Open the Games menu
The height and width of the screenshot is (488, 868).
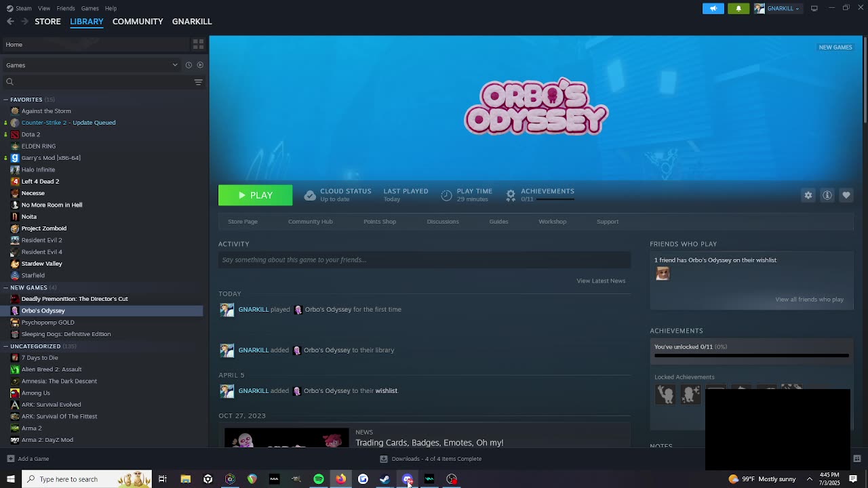(90, 8)
